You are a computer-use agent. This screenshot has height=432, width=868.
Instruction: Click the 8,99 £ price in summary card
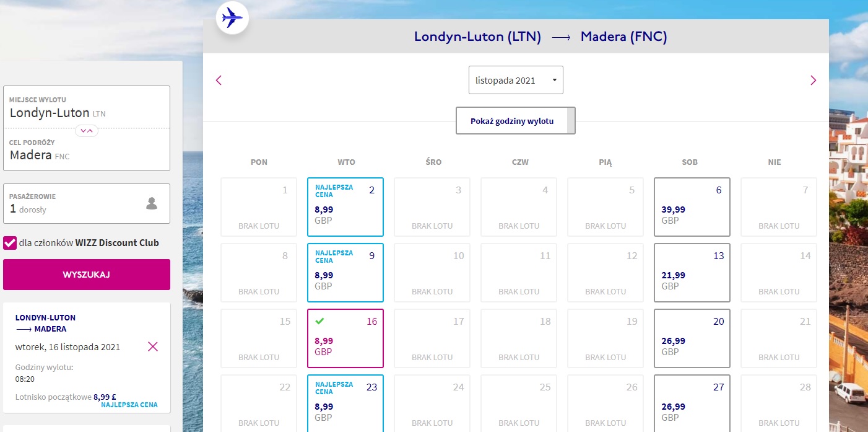[x=105, y=397]
